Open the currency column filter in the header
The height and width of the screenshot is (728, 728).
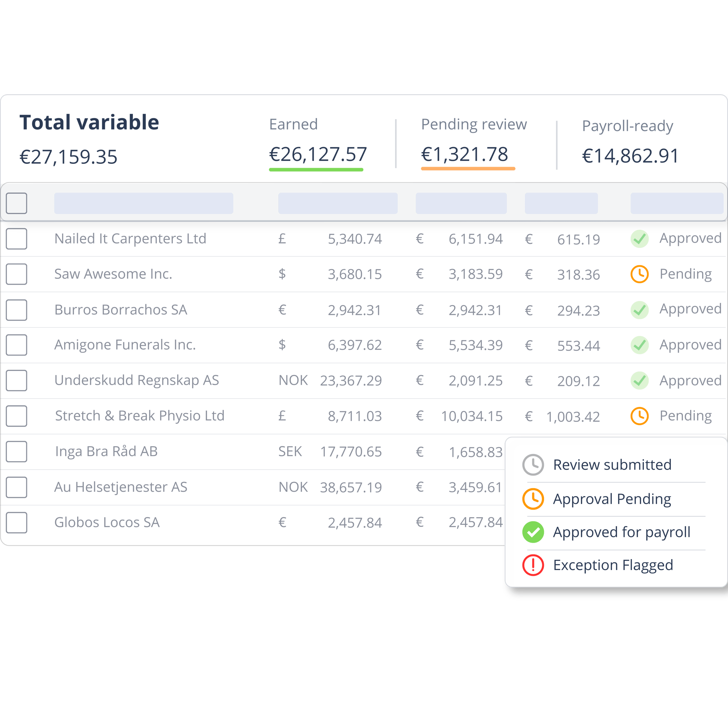pos(338,203)
